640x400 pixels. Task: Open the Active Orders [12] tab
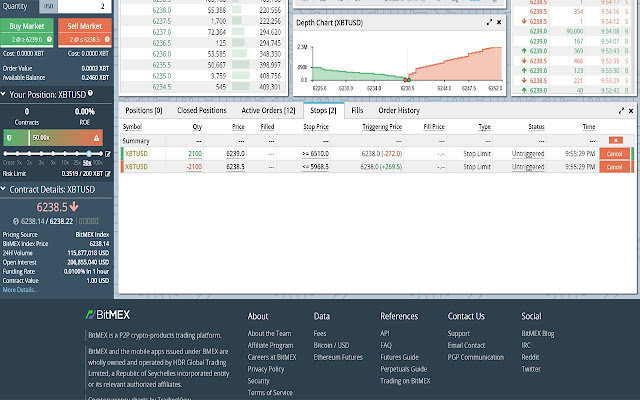(x=268, y=110)
